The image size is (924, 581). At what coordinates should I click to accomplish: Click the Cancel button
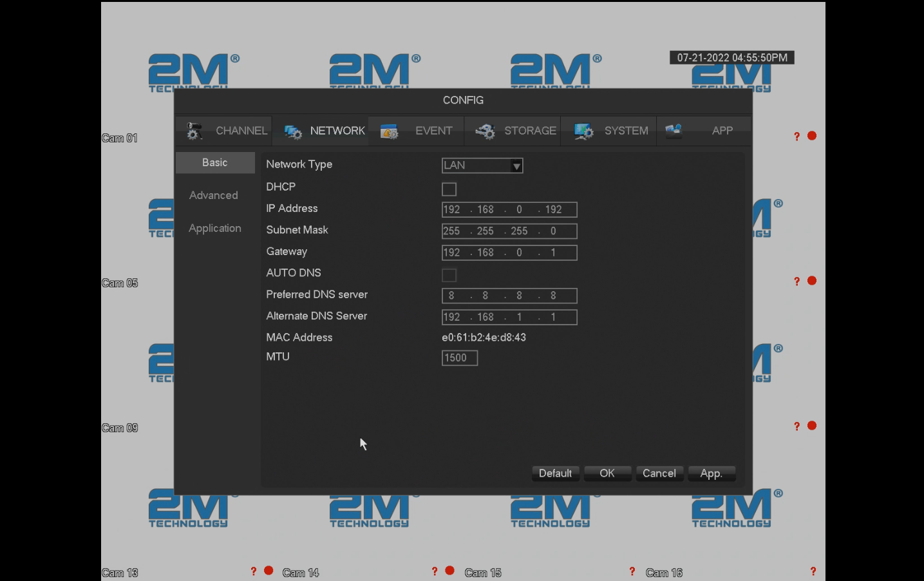coord(659,473)
